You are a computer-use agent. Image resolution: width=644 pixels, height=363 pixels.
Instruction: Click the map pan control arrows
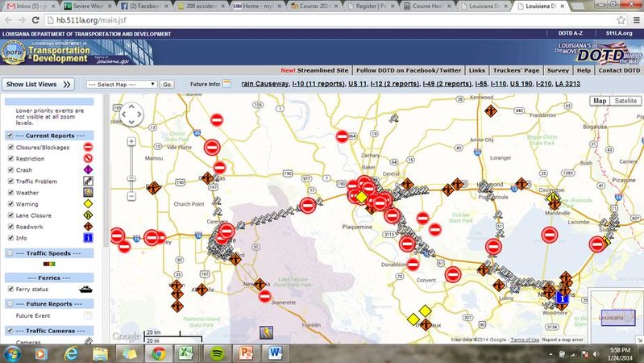(x=131, y=114)
